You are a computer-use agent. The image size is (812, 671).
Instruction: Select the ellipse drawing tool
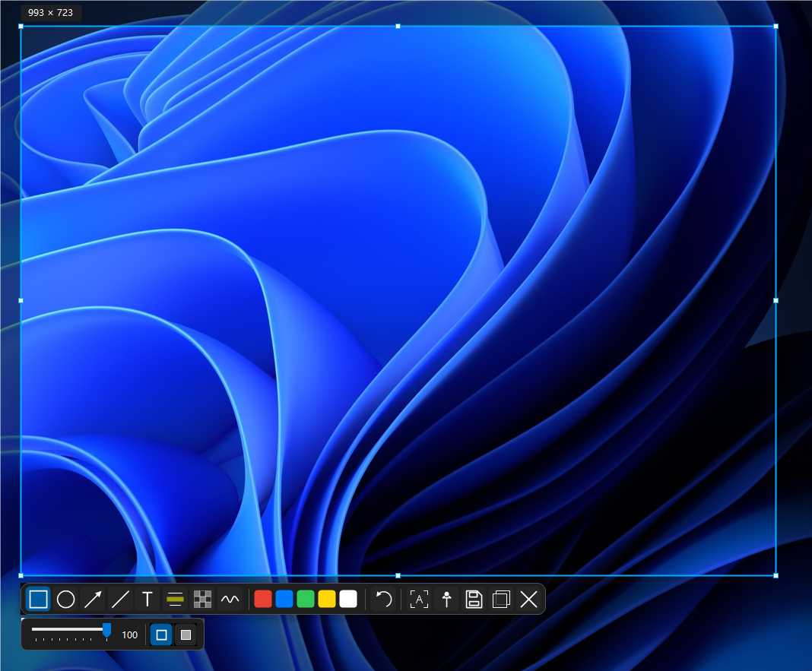click(x=66, y=600)
